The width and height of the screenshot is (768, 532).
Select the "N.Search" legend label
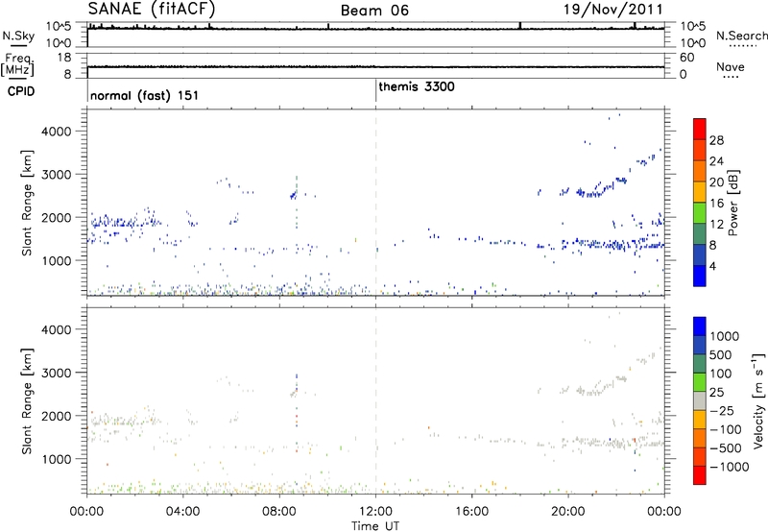pos(741,36)
